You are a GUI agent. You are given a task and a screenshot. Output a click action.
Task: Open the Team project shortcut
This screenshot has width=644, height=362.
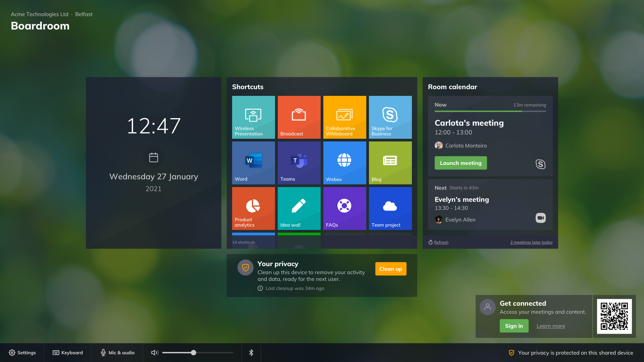pos(390,208)
